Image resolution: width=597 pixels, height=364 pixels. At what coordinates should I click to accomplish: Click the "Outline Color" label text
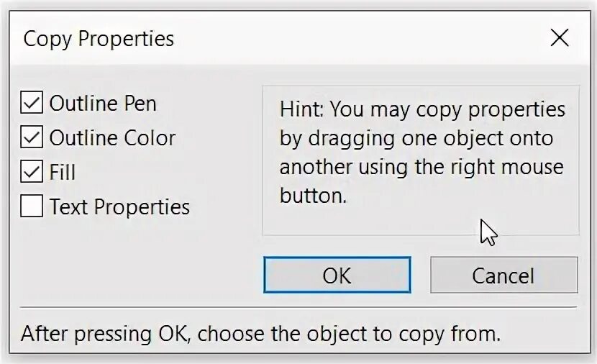(x=112, y=137)
